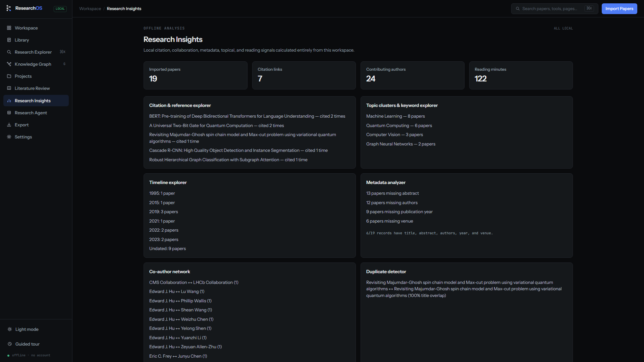Screen dimensions: 644x362
Task: Click the Reading minutes 122 card
Action: pyautogui.click(x=521, y=75)
